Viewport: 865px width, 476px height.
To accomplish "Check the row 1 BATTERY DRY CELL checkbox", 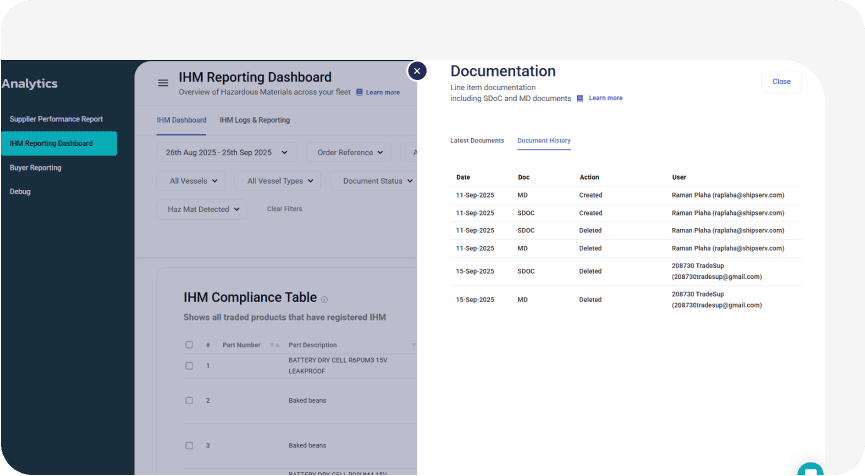I will (189, 366).
